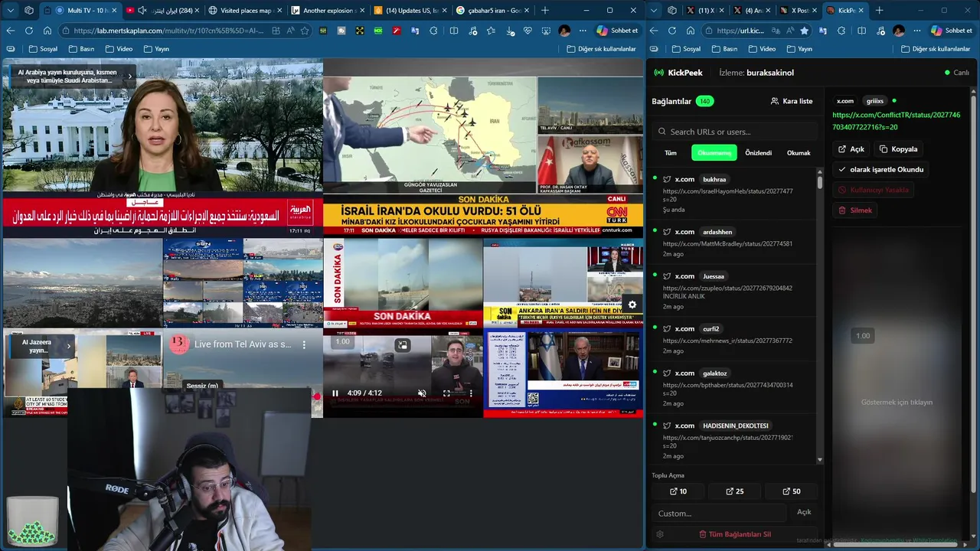The height and width of the screenshot is (551, 980).
Task: Select the Tüm filter
Action: click(x=671, y=153)
